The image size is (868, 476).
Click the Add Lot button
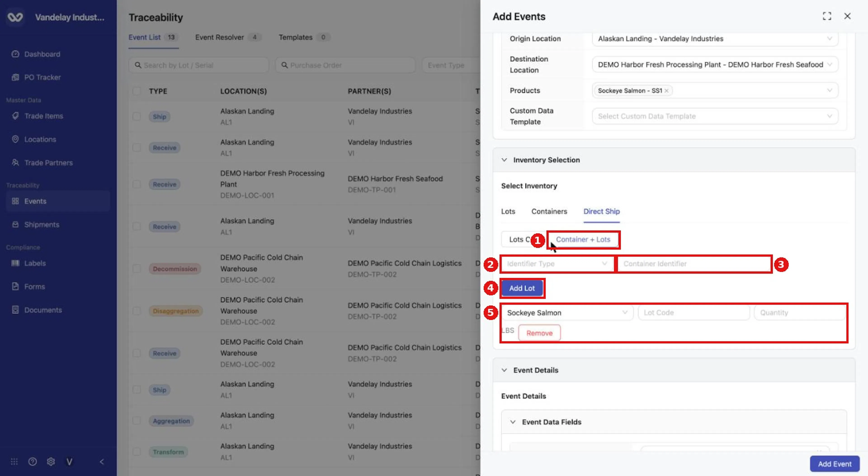click(522, 288)
